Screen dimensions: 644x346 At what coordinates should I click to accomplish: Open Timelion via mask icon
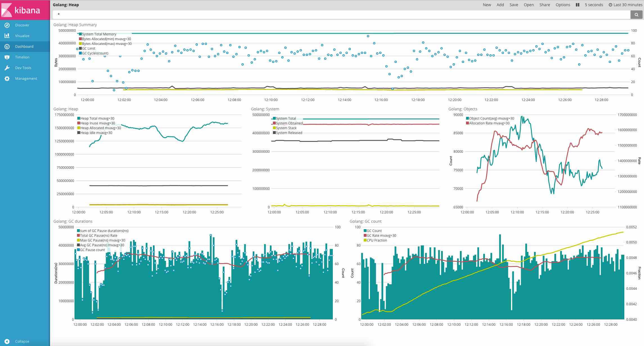[x=7, y=57]
